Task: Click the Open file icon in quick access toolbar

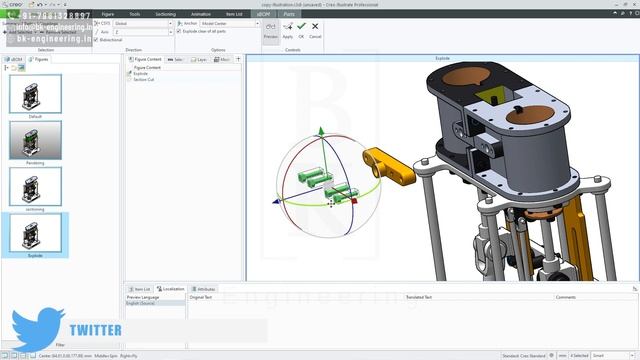Action: (31, 4)
